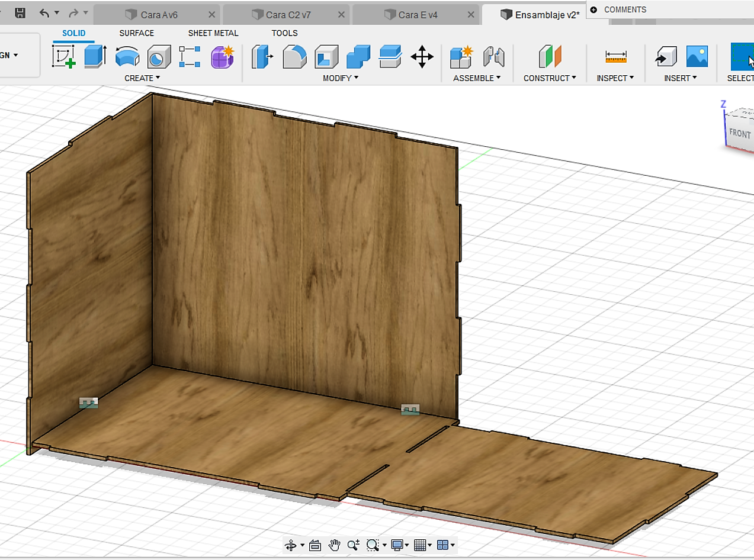Open the Viewports layout menu
Screen dimensions: 754x560
[x=445, y=545]
